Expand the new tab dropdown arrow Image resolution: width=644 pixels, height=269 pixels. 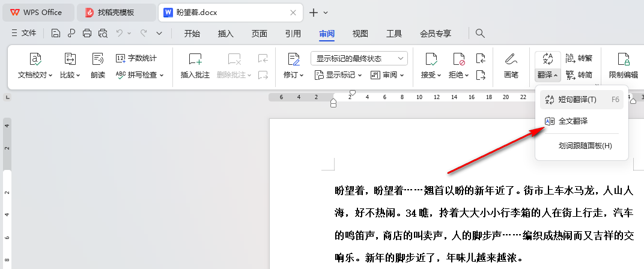click(326, 13)
